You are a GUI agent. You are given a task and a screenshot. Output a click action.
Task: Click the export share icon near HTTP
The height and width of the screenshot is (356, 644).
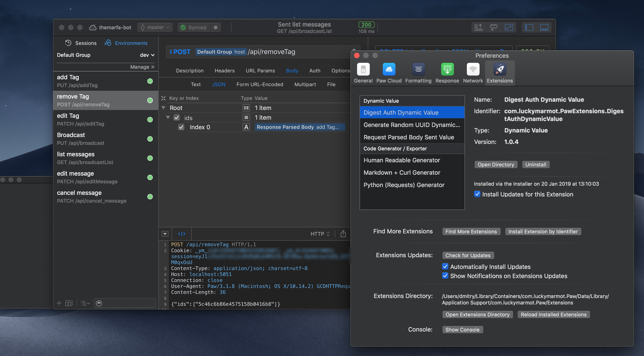click(343, 234)
